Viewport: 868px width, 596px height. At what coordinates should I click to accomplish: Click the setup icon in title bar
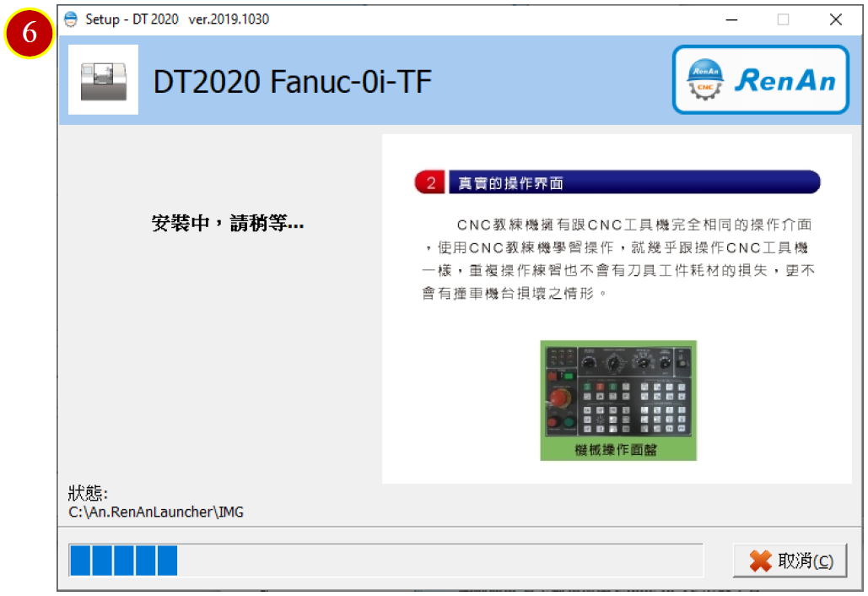coord(71,19)
